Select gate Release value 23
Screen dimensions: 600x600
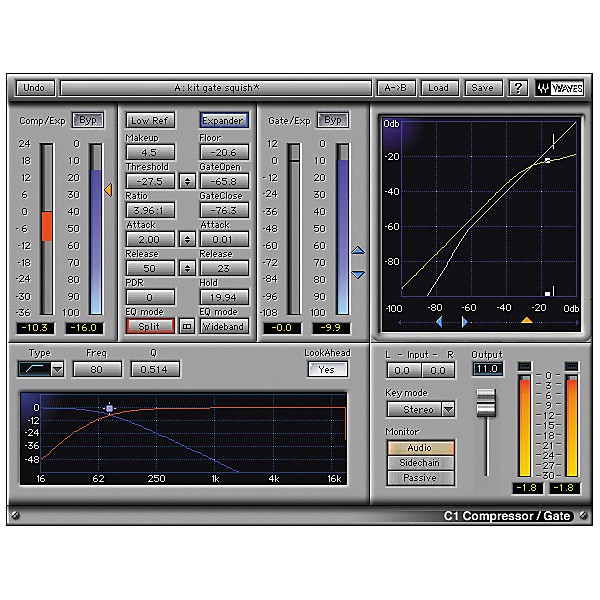click(x=224, y=268)
